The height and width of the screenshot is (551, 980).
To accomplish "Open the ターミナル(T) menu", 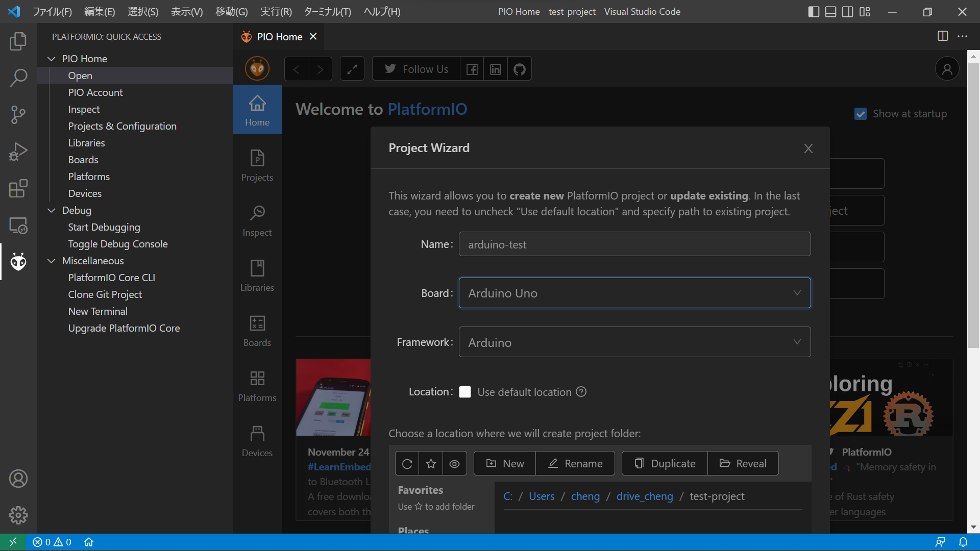I will (x=327, y=11).
